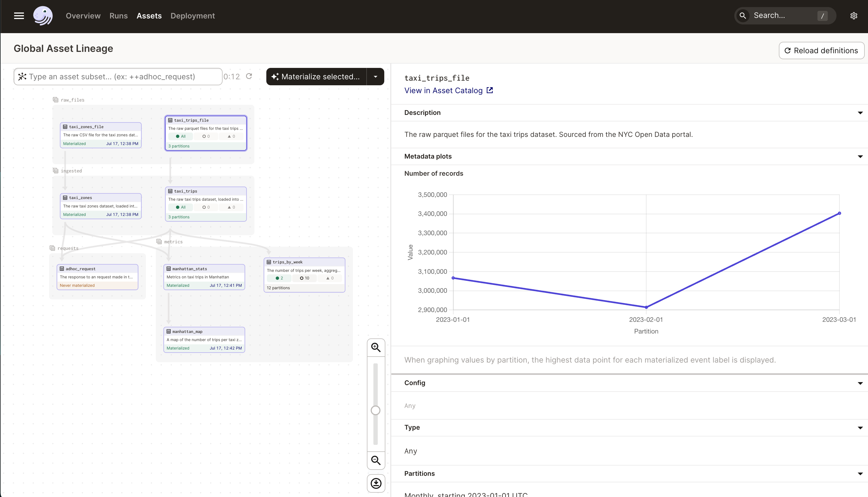Zoom in on the asset graph
This screenshot has height=497, width=868.
click(x=376, y=347)
